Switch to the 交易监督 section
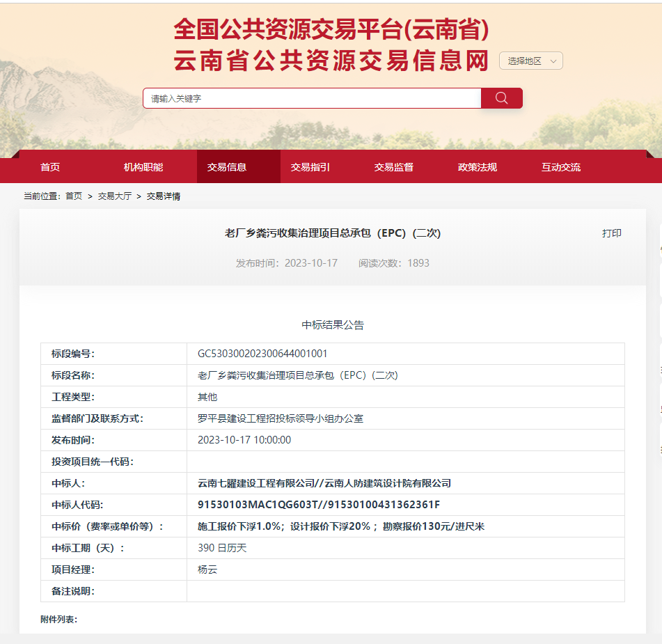Screen dimensions: 662x644 [x=394, y=167]
